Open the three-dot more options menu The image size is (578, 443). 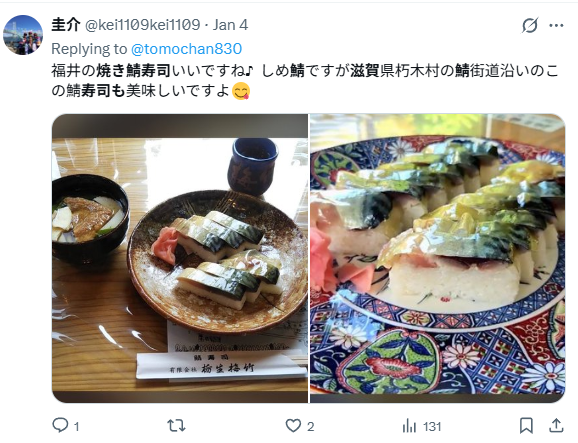click(x=556, y=25)
